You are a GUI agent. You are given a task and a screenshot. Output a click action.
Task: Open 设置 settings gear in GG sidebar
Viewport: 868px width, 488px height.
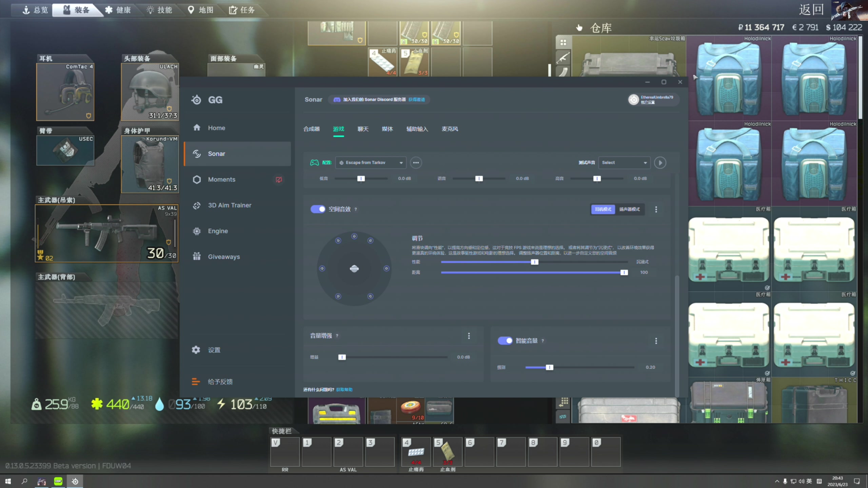[x=206, y=350]
